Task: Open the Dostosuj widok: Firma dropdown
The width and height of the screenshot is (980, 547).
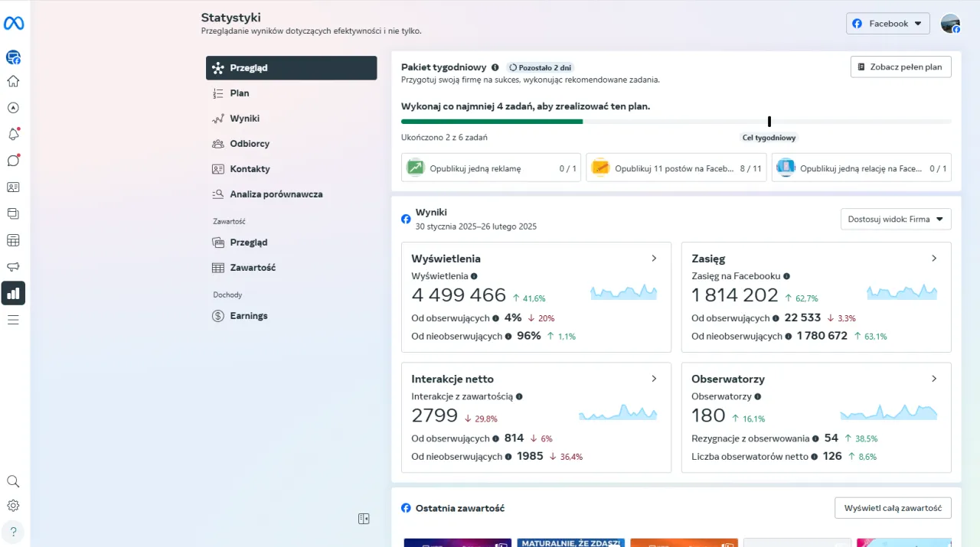Action: (895, 219)
